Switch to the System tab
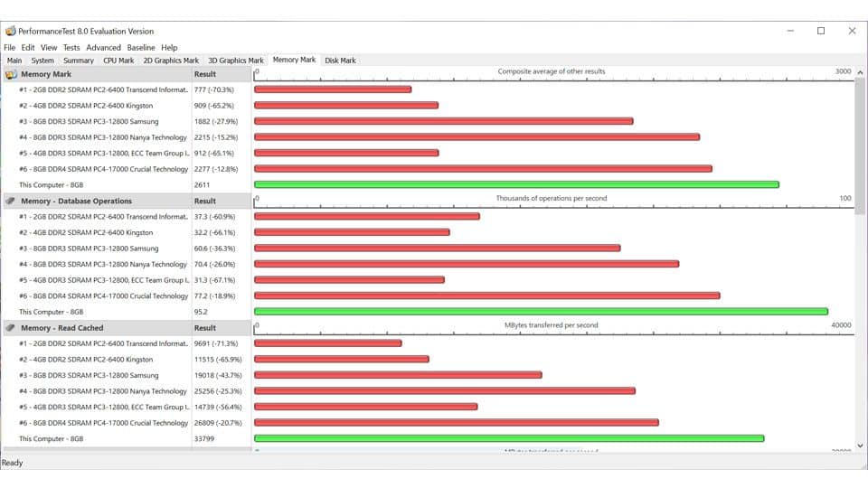Viewport: 868px width, 488px height. [x=42, y=61]
